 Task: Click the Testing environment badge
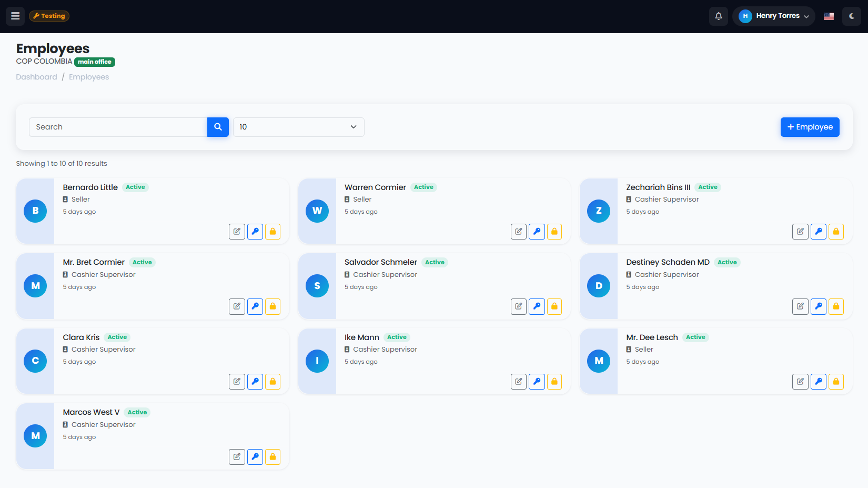[49, 16]
